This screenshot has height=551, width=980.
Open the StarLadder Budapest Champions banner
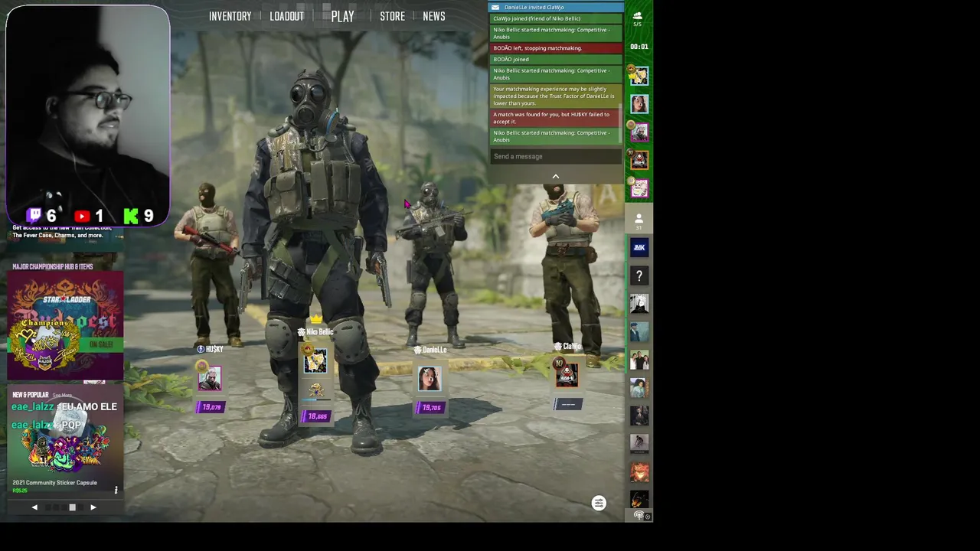point(65,325)
